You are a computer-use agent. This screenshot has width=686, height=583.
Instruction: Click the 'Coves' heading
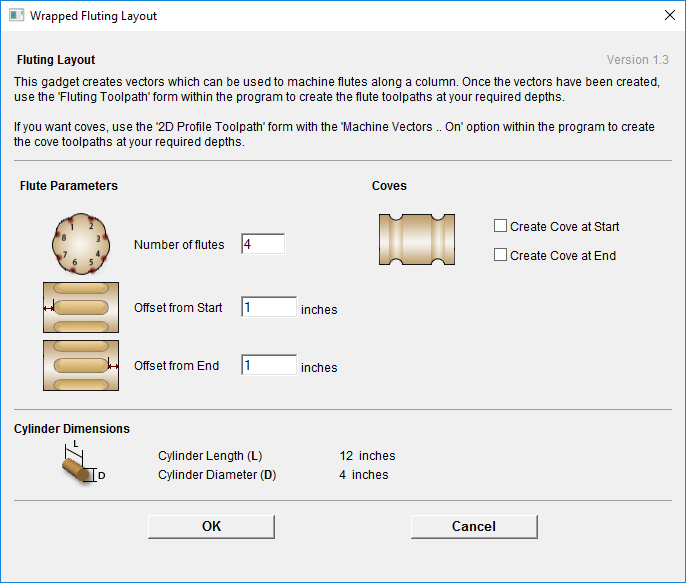(389, 186)
